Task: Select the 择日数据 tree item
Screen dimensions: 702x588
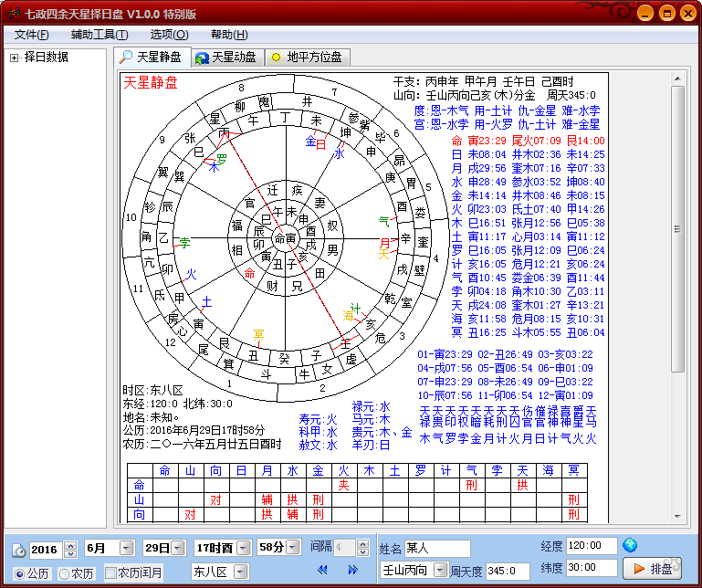Action: pos(47,58)
